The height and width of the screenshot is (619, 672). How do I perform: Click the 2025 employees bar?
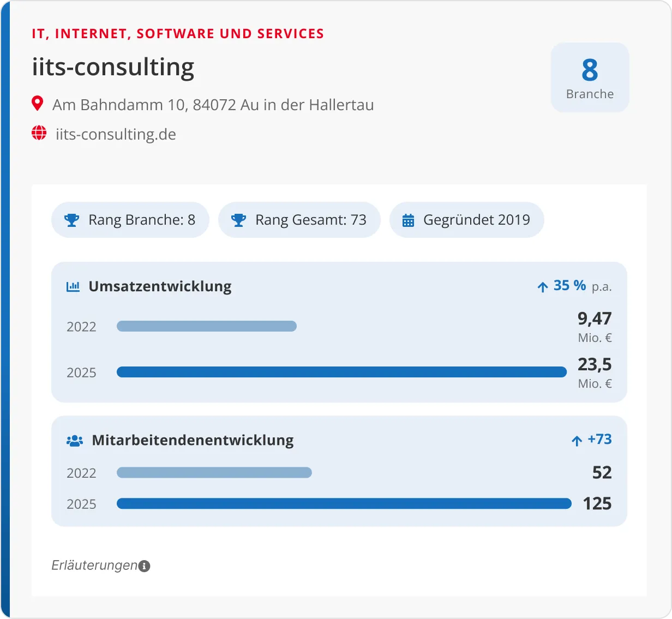point(344,503)
